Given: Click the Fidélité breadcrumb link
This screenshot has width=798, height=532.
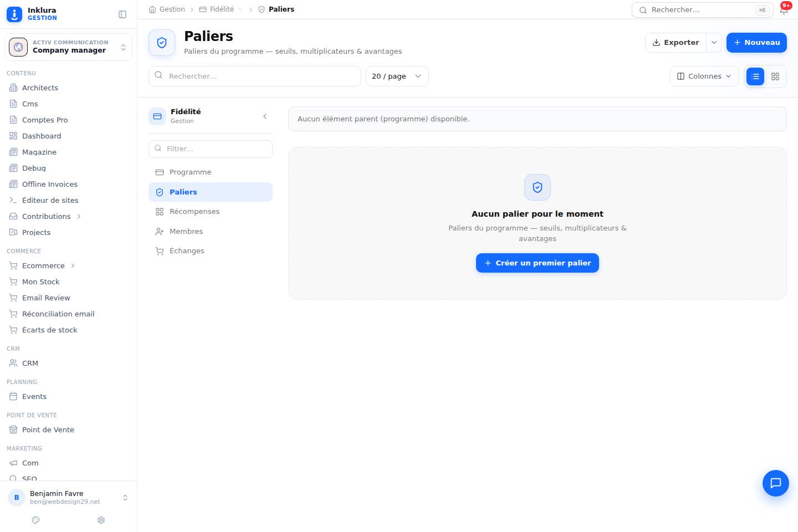Looking at the screenshot, I should pos(217,9).
